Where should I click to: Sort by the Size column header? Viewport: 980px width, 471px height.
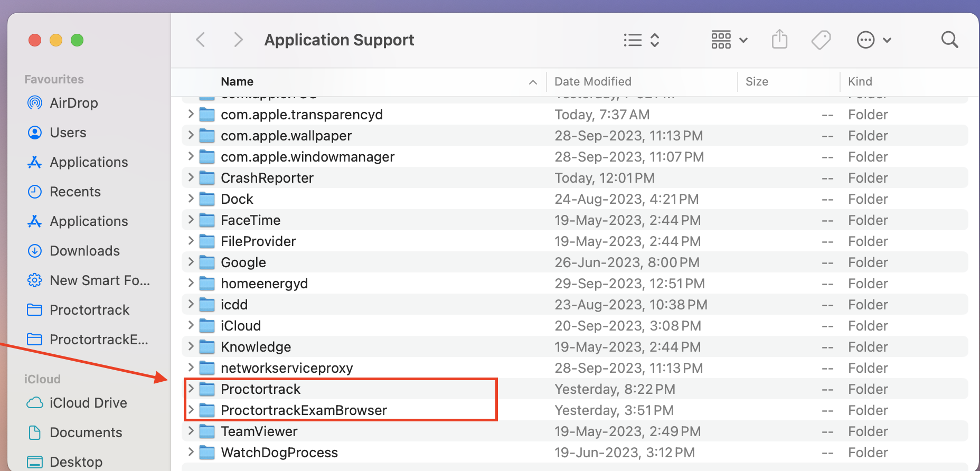click(757, 82)
